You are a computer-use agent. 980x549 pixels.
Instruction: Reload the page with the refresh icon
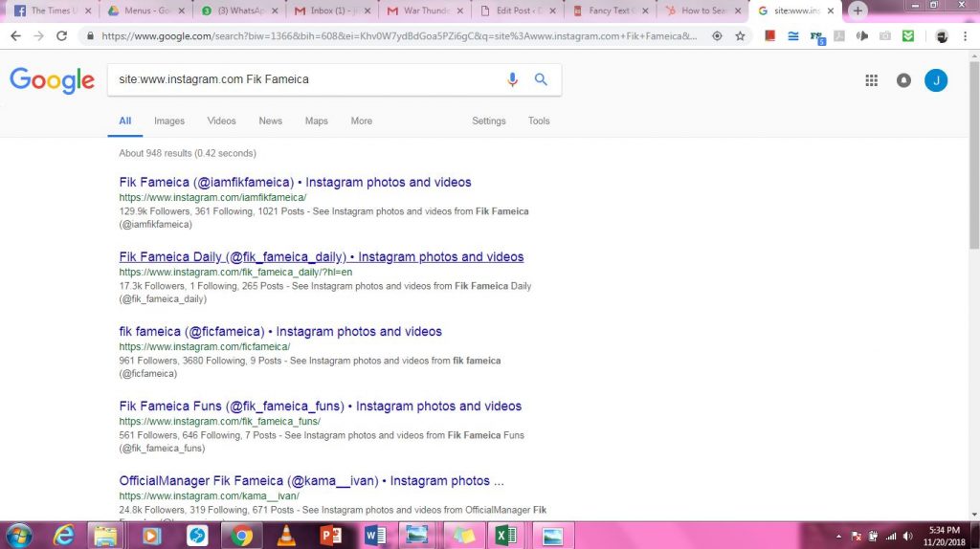click(61, 36)
